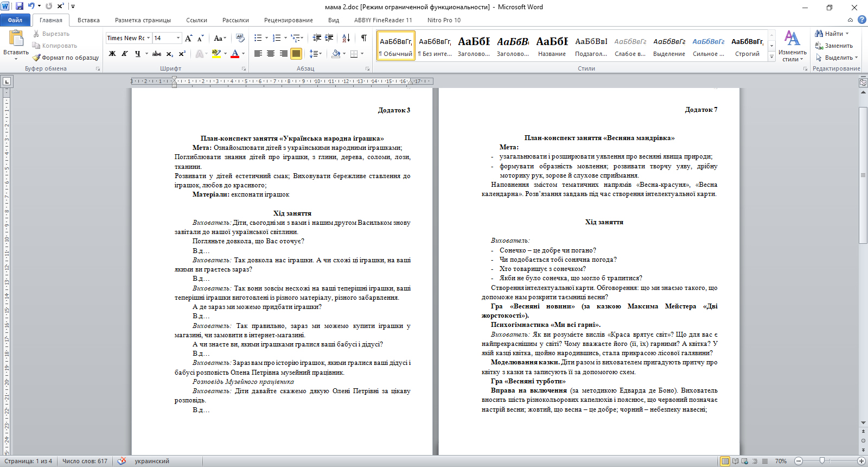The height and width of the screenshot is (467, 868).
Task: Click the numbered list icon
Action: tap(276, 38)
